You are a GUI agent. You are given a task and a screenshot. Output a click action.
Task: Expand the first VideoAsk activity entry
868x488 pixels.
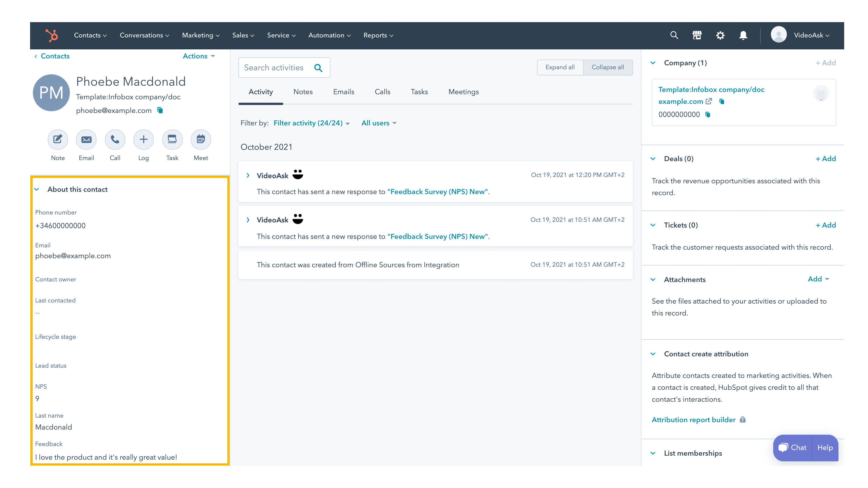tap(248, 175)
